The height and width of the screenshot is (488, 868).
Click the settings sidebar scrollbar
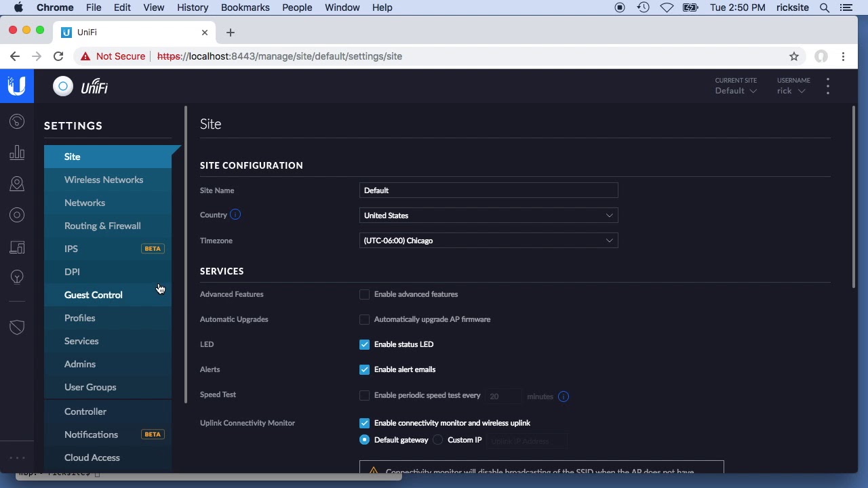coord(185,255)
